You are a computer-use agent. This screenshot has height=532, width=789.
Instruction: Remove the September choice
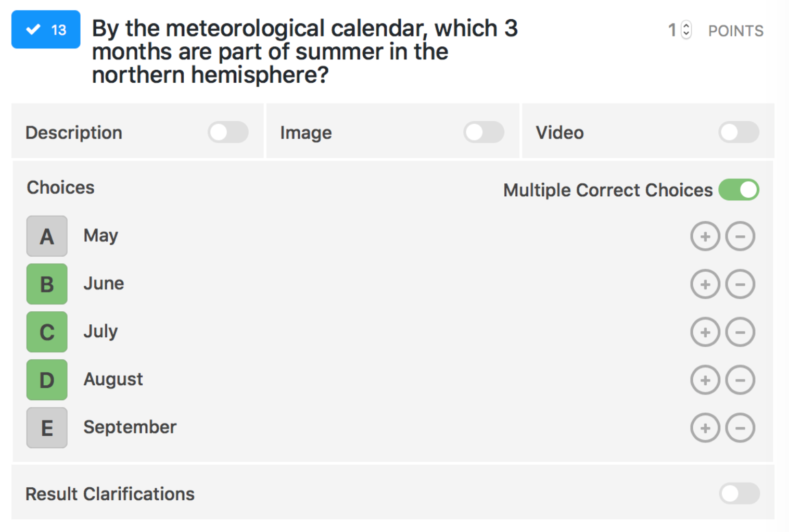click(x=740, y=428)
